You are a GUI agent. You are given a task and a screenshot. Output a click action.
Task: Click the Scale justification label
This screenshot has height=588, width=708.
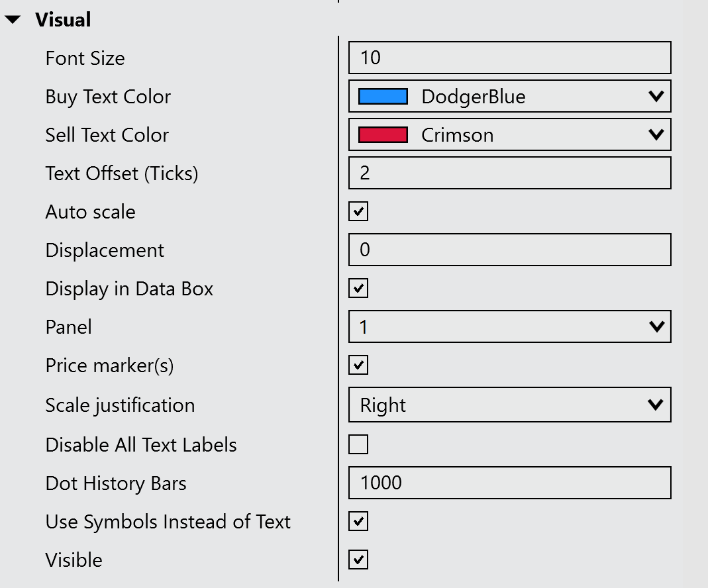[x=120, y=405]
